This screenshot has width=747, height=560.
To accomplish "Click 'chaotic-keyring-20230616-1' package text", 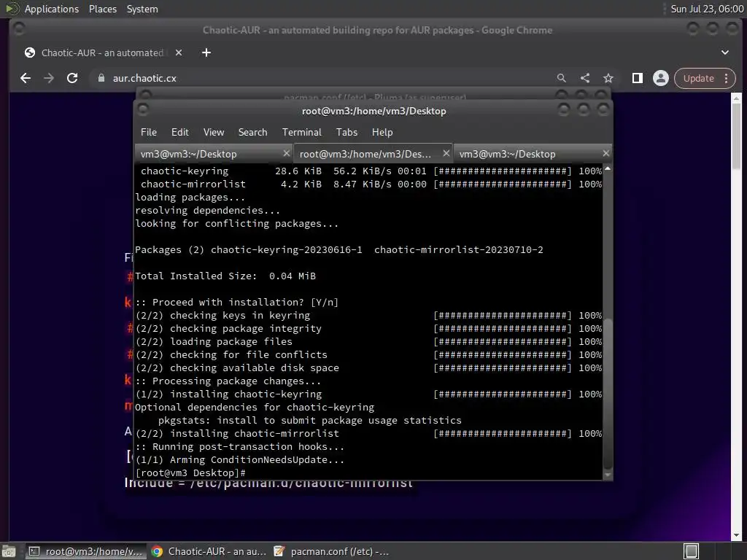I will (286, 250).
